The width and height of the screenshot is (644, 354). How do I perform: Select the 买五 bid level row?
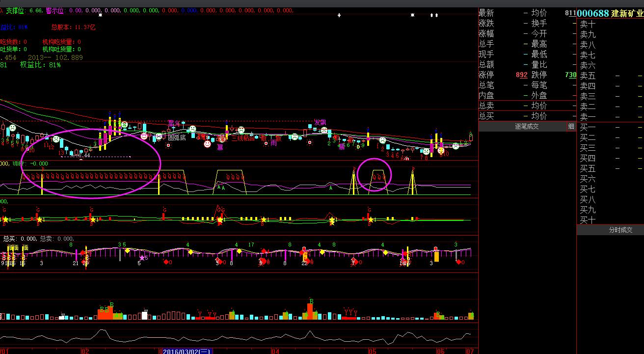click(610, 168)
